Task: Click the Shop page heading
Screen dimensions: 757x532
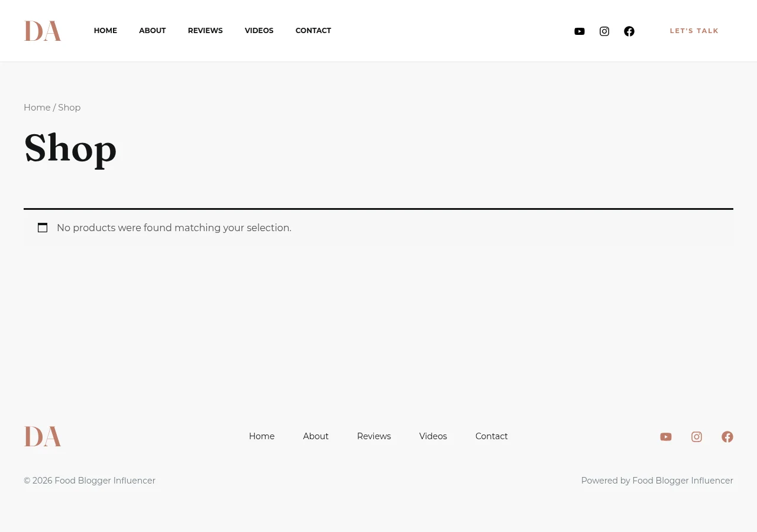Action: tap(70, 149)
